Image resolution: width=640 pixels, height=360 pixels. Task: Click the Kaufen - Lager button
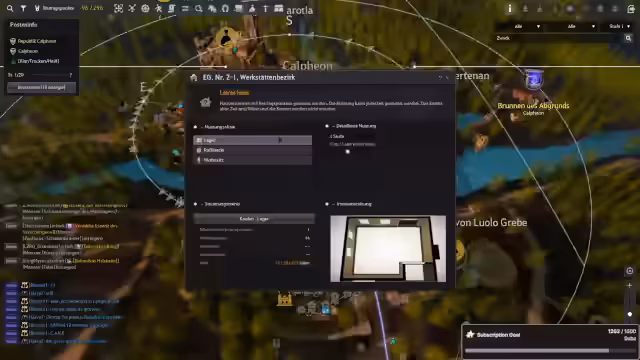pos(254,219)
